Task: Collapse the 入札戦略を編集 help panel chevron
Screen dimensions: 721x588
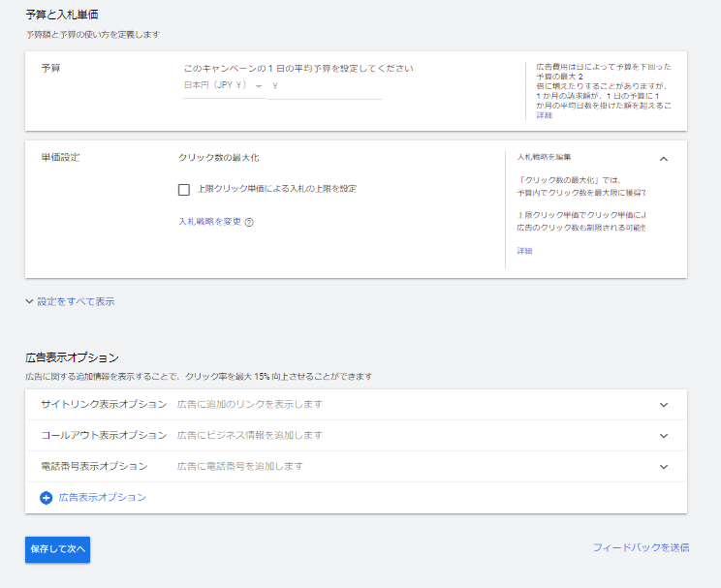Action: point(663,159)
